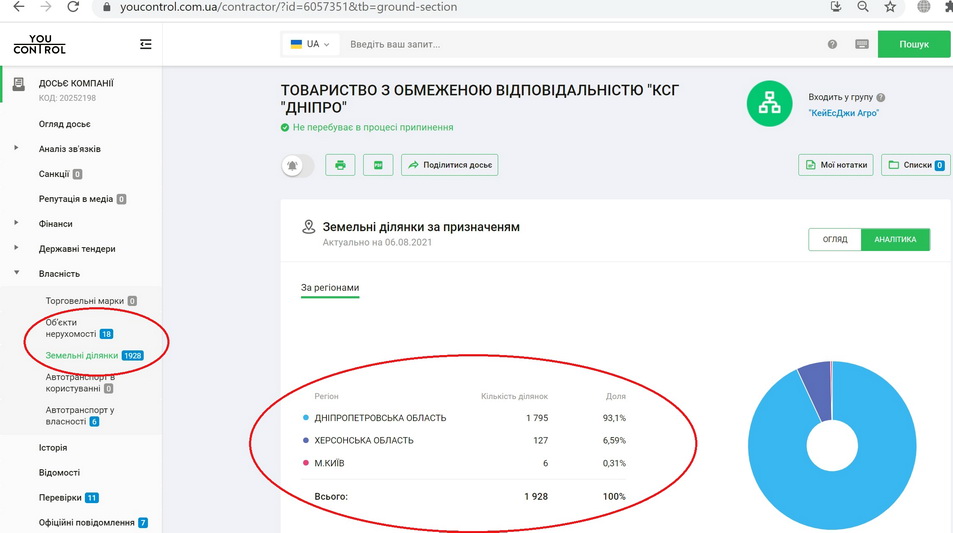
Task: Switch to the ОГЛЯД view tab
Action: point(835,239)
